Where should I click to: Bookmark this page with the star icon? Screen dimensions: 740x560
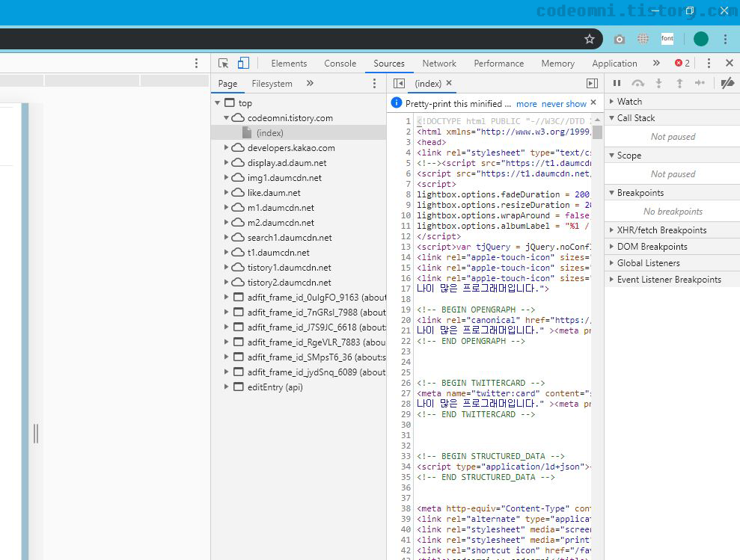click(590, 39)
